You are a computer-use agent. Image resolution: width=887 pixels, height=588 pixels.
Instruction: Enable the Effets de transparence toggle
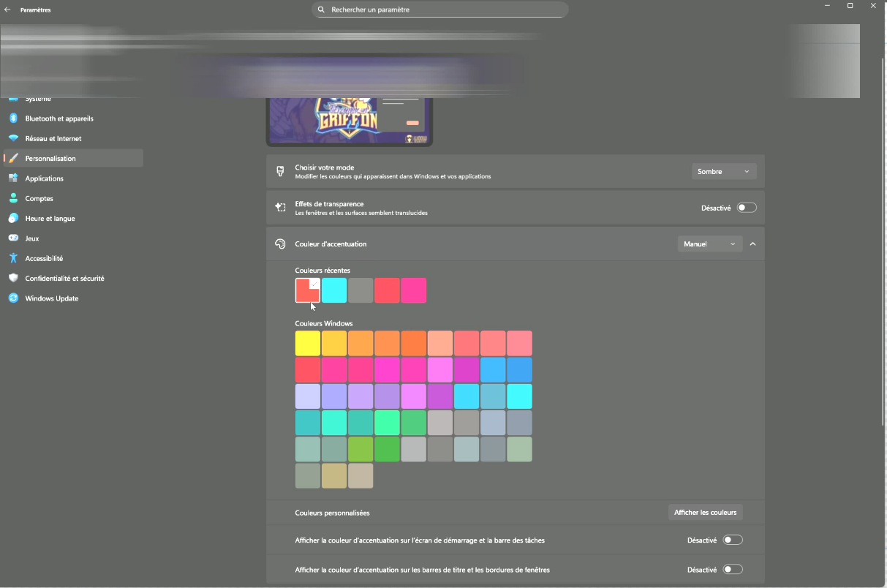(746, 208)
